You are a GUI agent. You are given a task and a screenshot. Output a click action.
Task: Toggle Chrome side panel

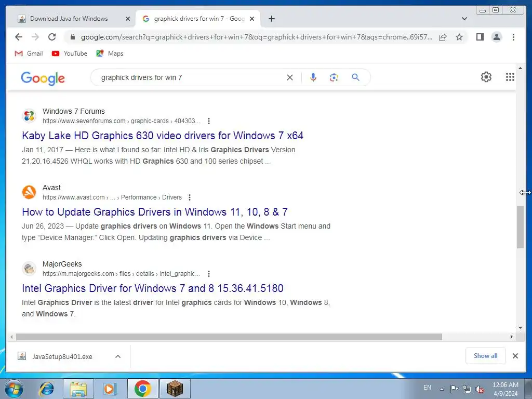(x=480, y=37)
